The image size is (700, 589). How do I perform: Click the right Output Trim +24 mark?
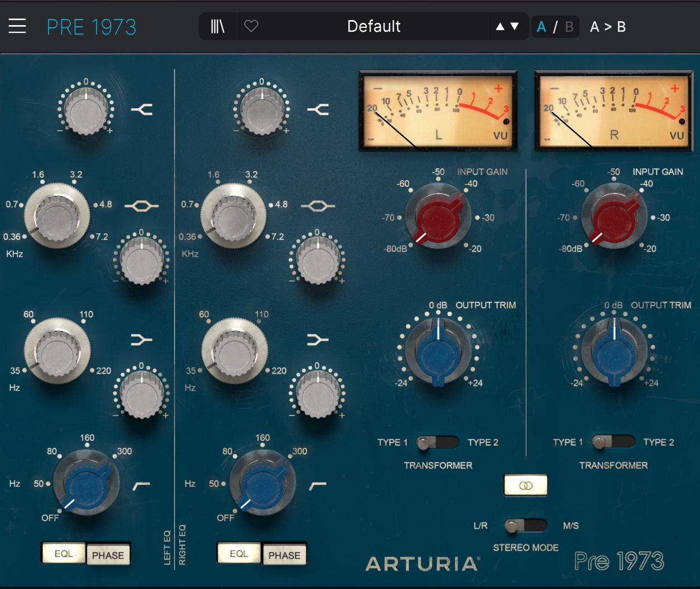[650, 383]
